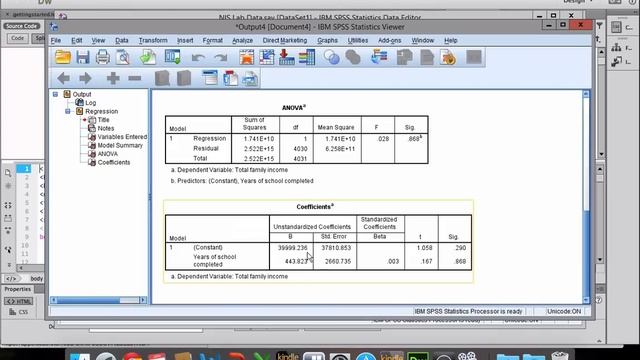
Task: Click the blue overlapping circles icon
Action: [331, 57]
